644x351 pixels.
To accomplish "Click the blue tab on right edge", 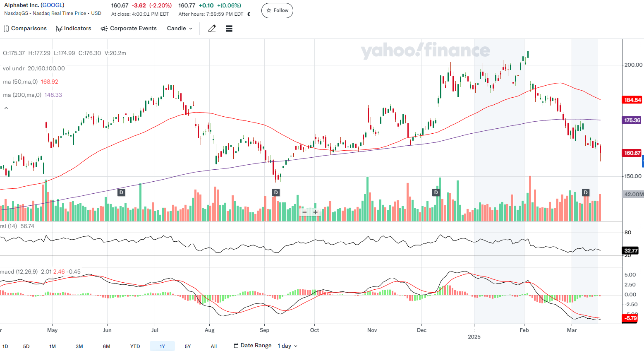I will [643, 161].
